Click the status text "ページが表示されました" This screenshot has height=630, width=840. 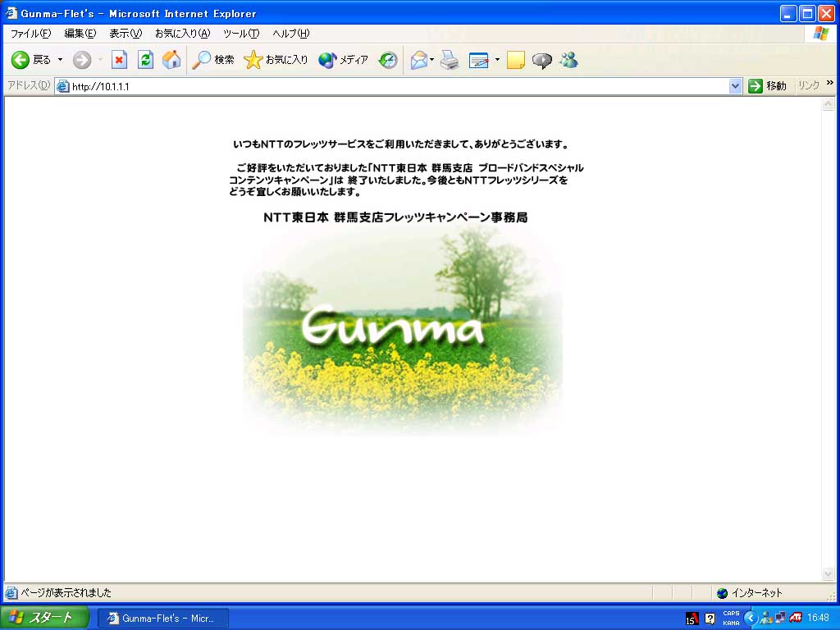66,592
